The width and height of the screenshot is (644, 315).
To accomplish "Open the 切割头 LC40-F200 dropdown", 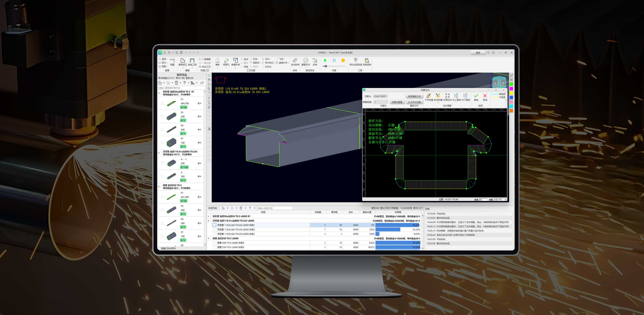I will 380,96.
